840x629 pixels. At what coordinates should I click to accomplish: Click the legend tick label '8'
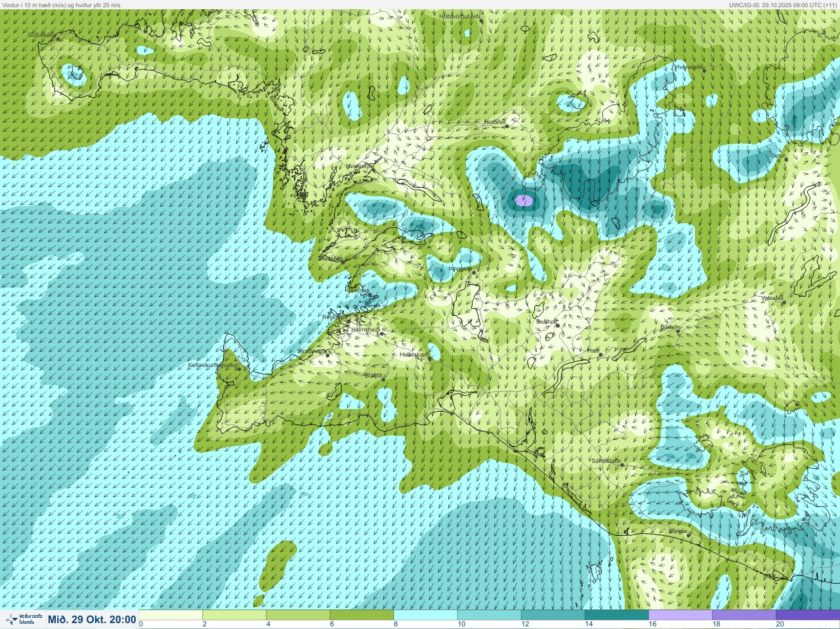[x=395, y=624]
